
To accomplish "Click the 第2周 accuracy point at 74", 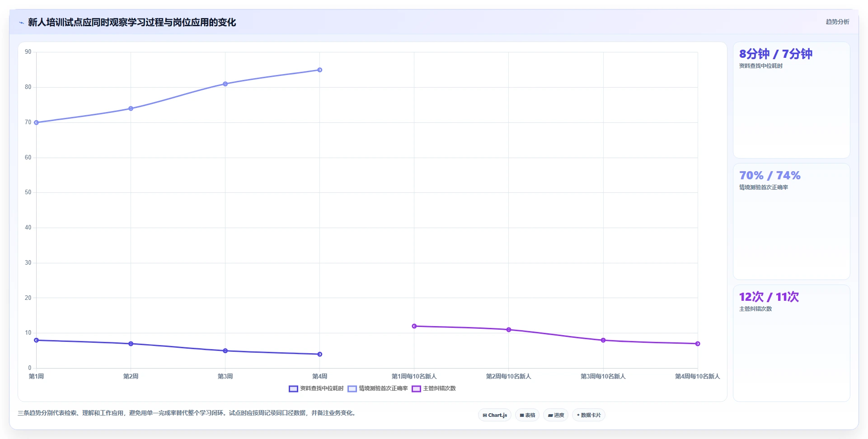I will 131,108.
